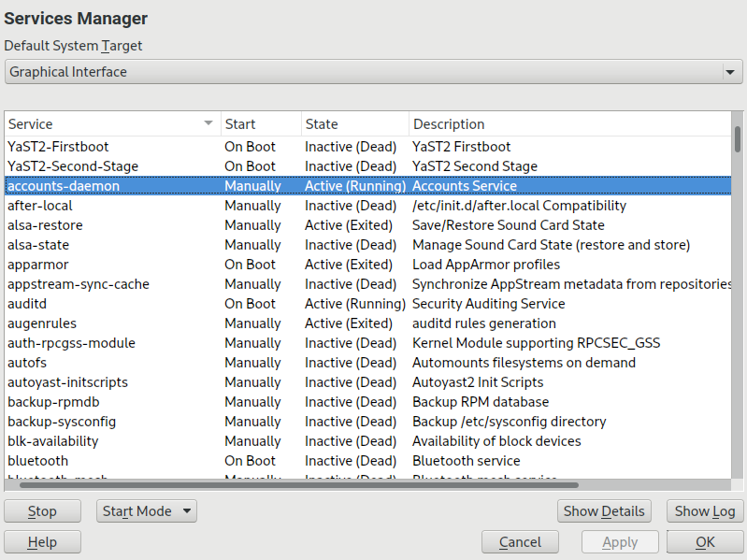This screenshot has width=747, height=560.
Task: Open the Default System Target dropdown
Action: click(x=372, y=72)
